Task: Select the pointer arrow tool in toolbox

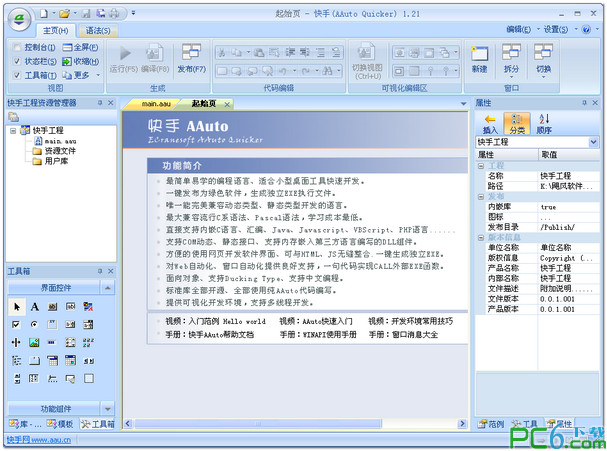Action: (x=17, y=307)
